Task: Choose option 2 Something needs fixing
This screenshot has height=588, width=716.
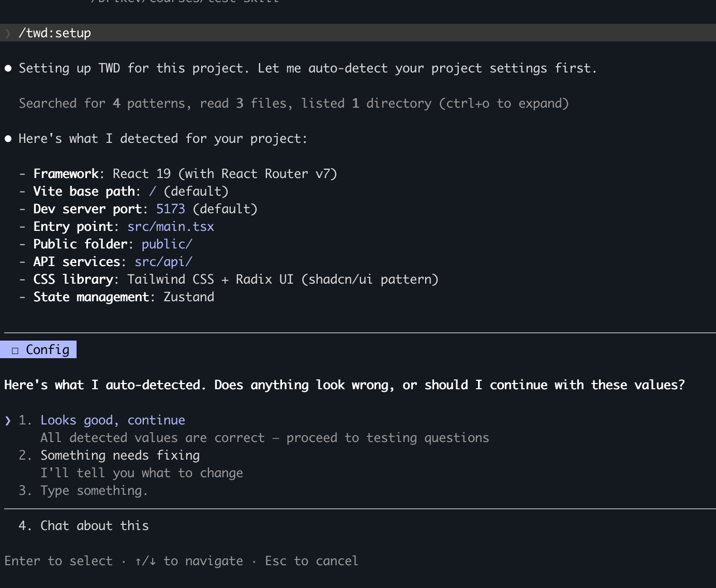Action: pos(120,455)
